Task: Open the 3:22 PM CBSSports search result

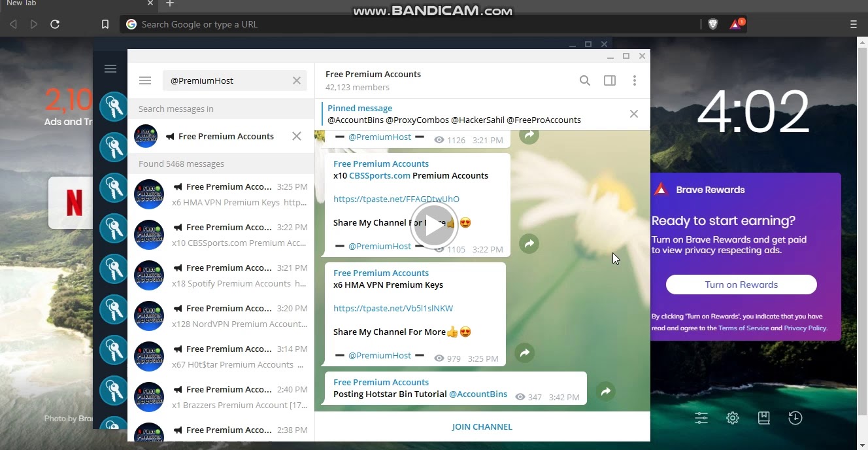Action: [x=221, y=235]
